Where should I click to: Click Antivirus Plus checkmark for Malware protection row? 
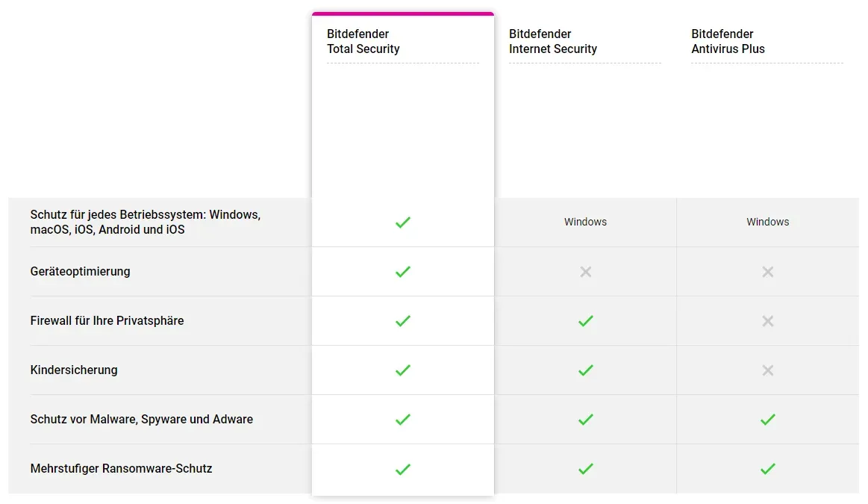tap(768, 420)
